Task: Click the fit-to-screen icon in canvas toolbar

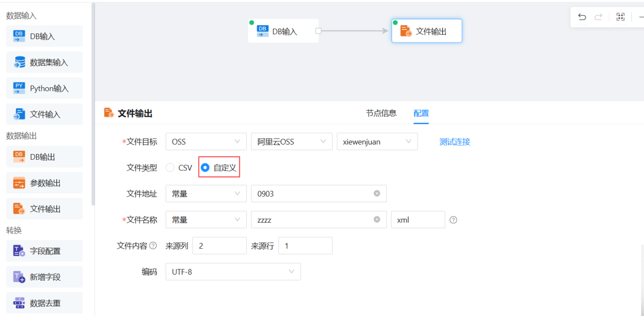Action: point(620,17)
